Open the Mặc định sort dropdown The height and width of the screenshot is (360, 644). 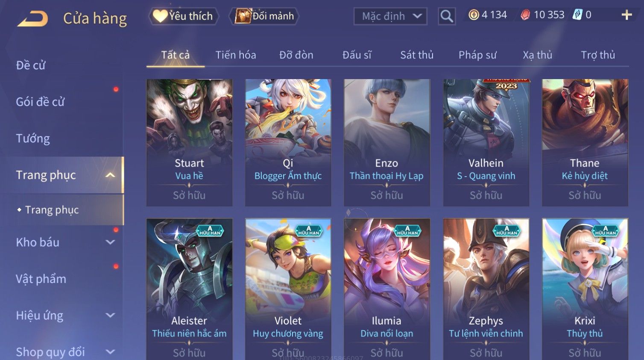click(390, 16)
